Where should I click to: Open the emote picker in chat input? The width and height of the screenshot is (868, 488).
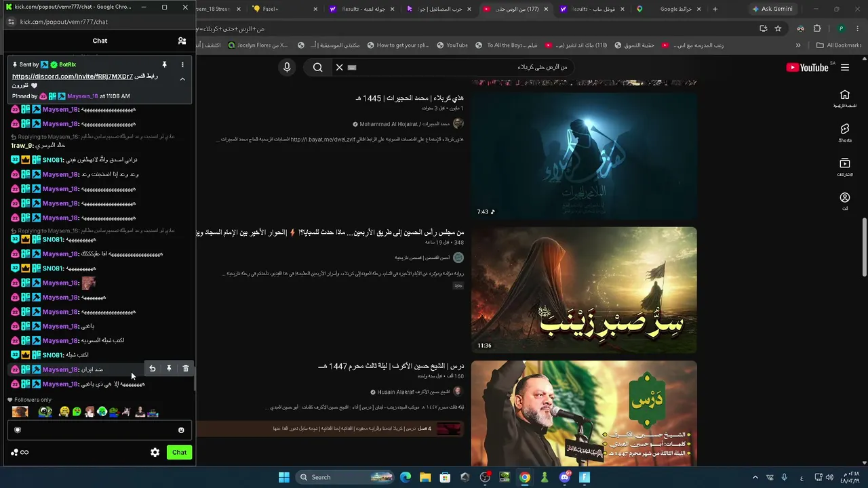tap(181, 430)
